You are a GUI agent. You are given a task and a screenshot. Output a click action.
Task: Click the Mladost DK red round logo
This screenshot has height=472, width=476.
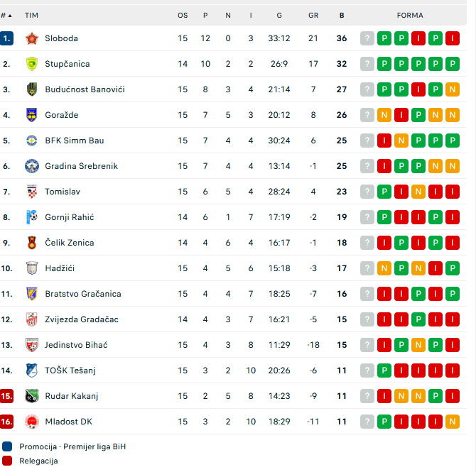(32, 422)
